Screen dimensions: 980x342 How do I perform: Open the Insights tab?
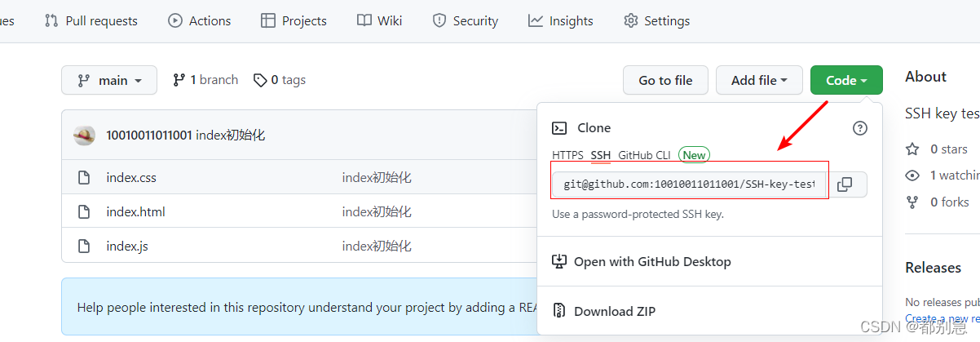point(560,21)
